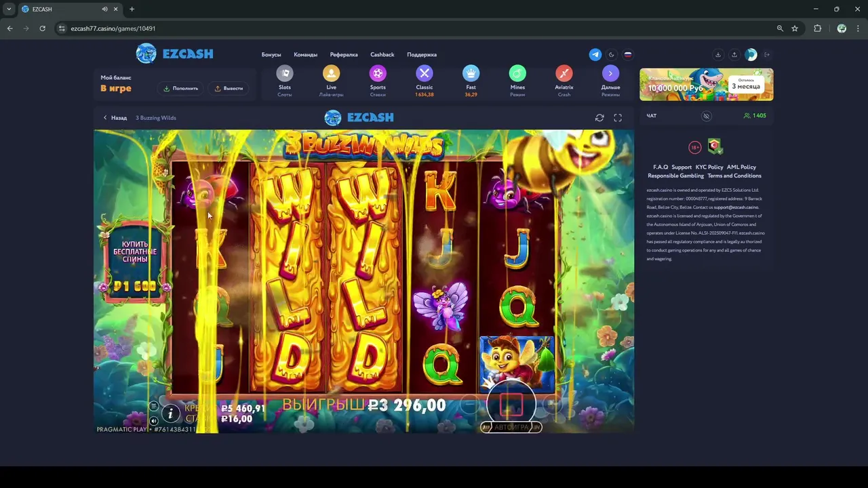Viewport: 868px width, 488px height.
Task: Open the tab search dropdown arrow
Action: pyautogui.click(x=9, y=9)
